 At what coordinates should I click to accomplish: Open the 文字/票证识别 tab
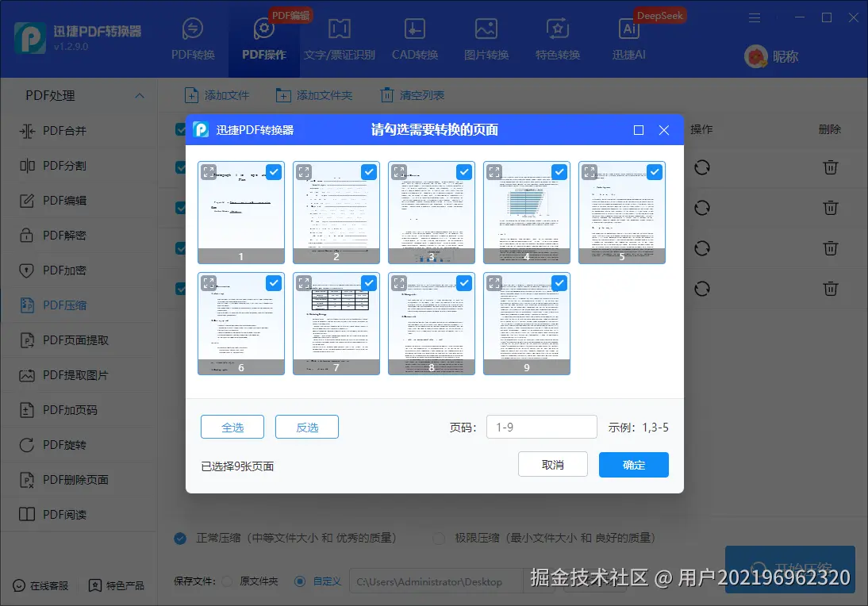tap(339, 39)
